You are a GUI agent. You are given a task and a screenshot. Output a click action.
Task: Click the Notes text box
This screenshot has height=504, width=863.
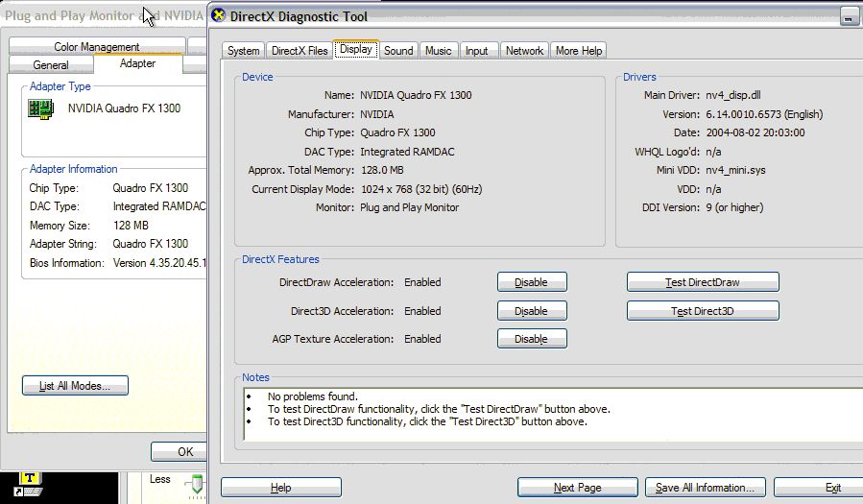553,414
